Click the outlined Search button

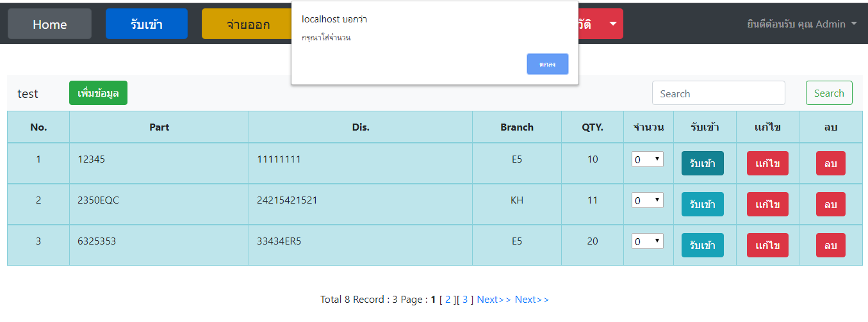tap(828, 93)
